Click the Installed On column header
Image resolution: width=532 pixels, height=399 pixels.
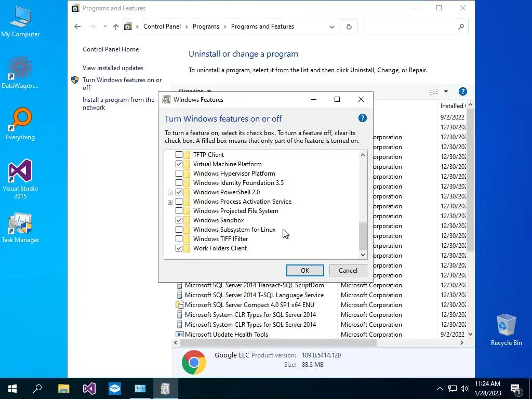click(x=453, y=106)
